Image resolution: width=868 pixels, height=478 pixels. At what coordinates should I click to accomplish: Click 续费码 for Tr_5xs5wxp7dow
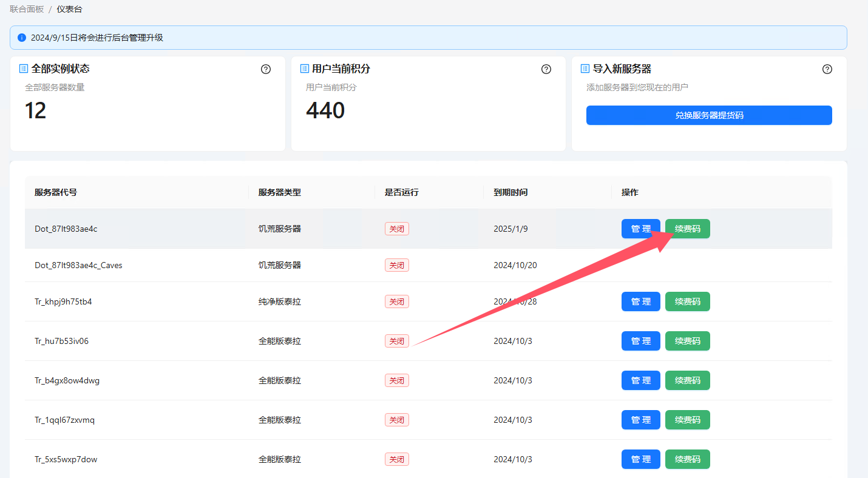point(688,459)
